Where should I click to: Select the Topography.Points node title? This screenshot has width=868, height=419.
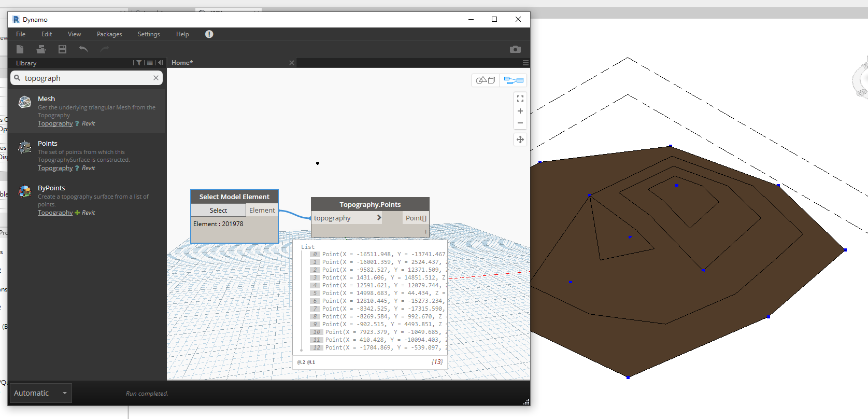coord(370,204)
